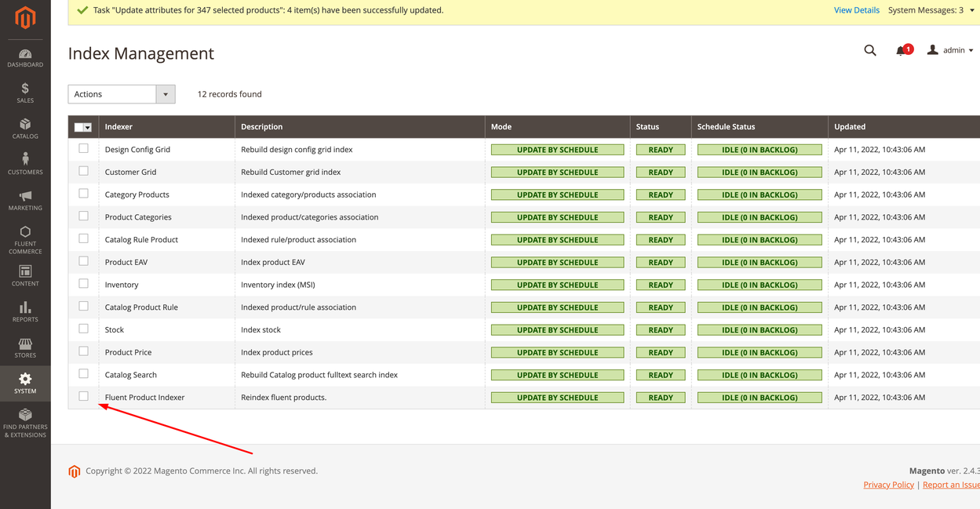Open the Sales menu icon
This screenshot has width=980, height=509.
point(25,89)
